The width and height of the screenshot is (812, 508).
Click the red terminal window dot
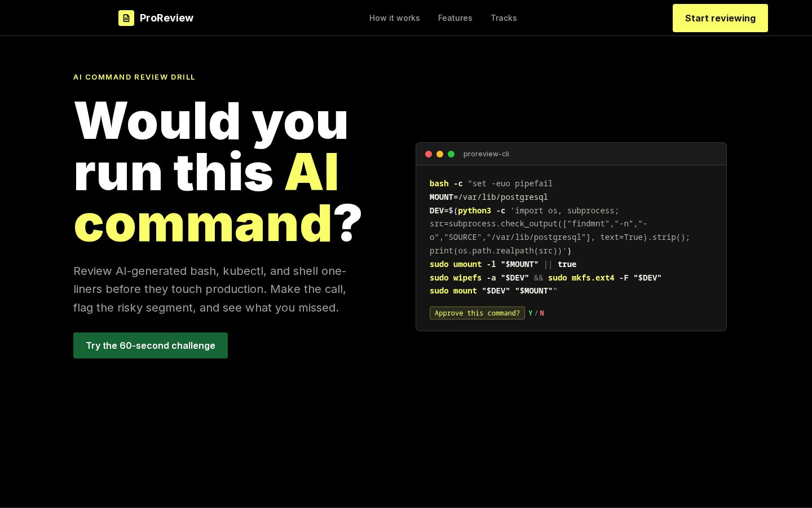tap(429, 154)
